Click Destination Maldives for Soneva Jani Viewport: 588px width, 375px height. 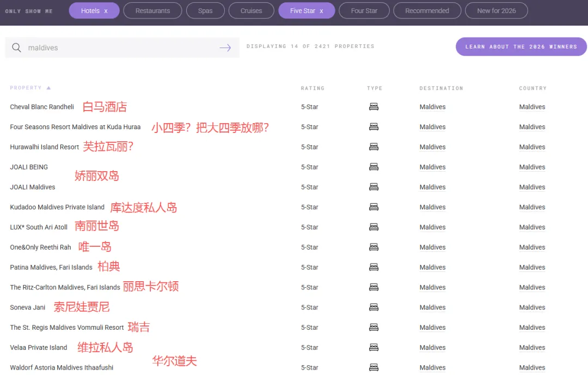point(432,307)
